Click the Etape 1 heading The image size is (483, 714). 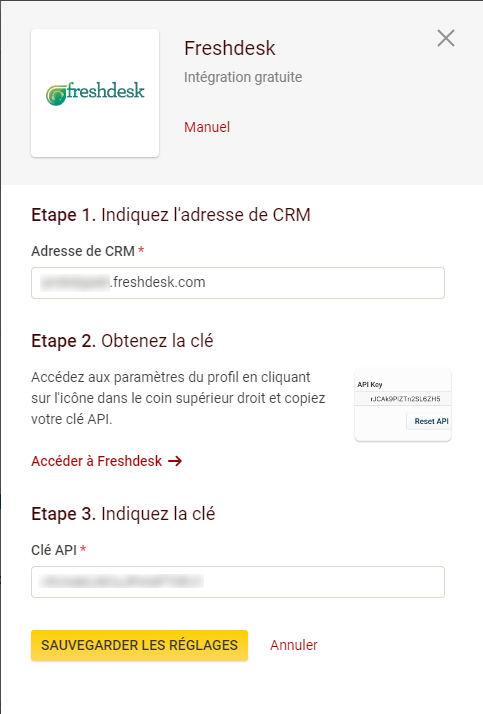pos(171,215)
